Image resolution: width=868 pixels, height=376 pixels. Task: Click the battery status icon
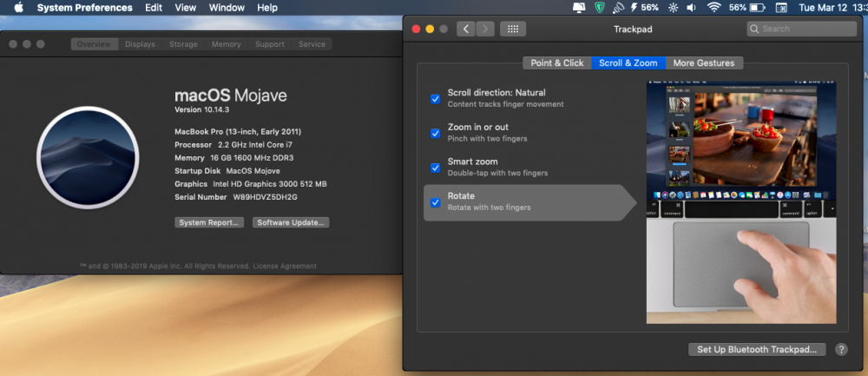757,8
